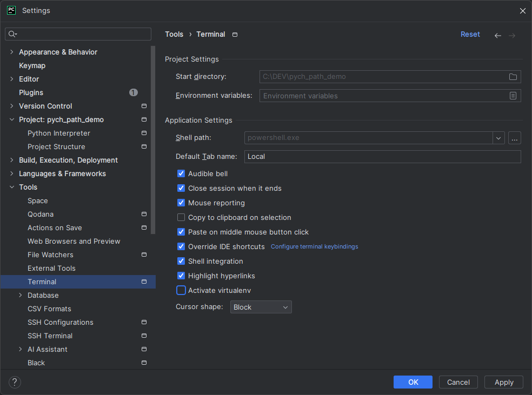This screenshot has height=395, width=532.
Task: Click project icon next to Black
Action: tap(144, 363)
